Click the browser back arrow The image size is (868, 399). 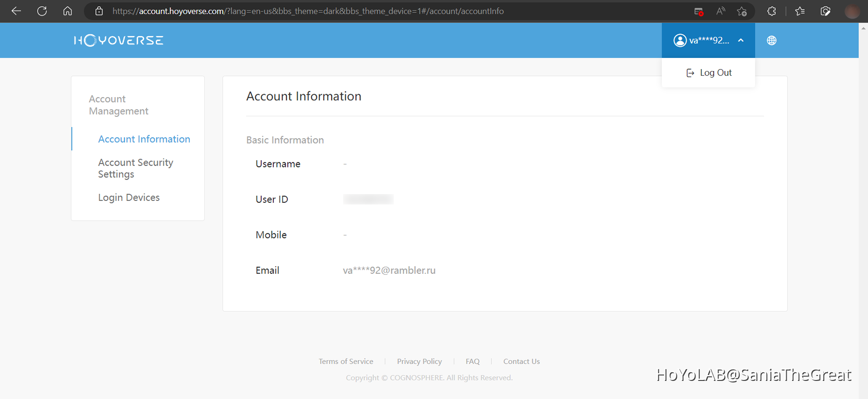[16, 11]
